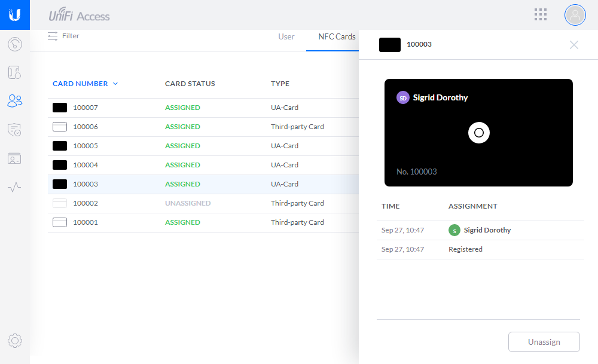This screenshot has width=598, height=364.
Task: Open the Filter options
Action: click(71, 36)
